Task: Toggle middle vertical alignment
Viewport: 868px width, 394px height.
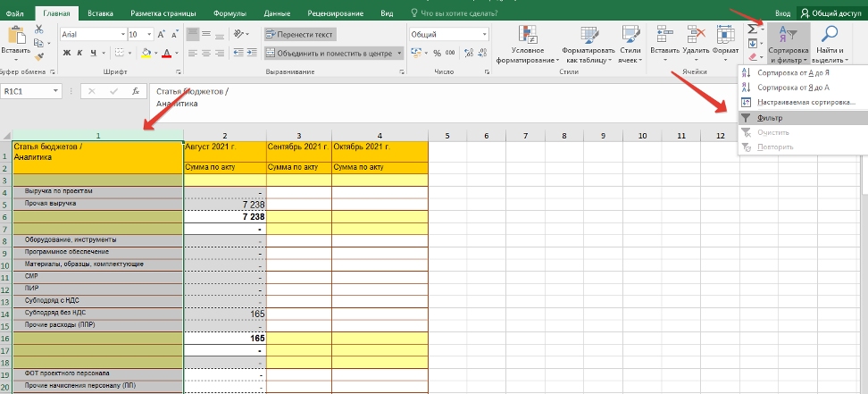Action: tap(206, 34)
